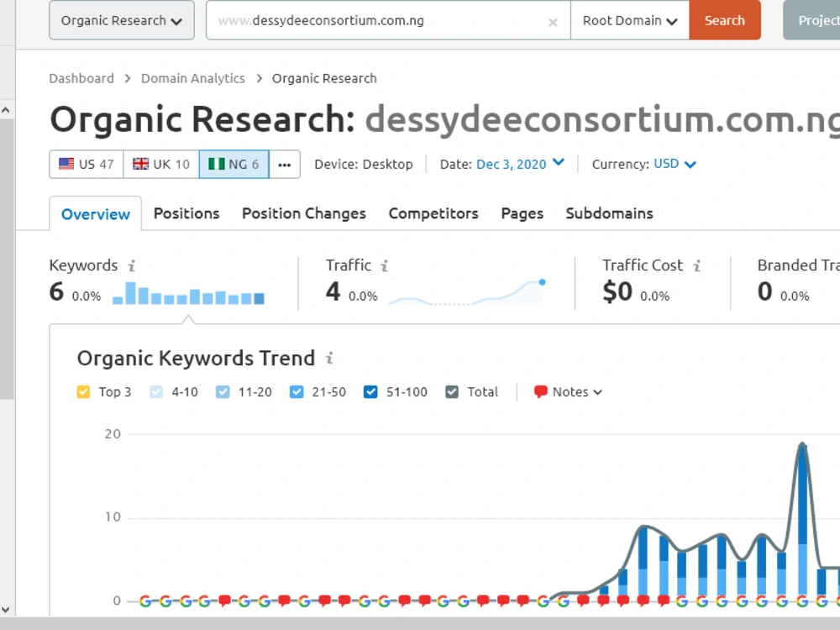Click the breadcrumb arrow after Dashboard
This screenshot has width=840, height=630.
(128, 78)
